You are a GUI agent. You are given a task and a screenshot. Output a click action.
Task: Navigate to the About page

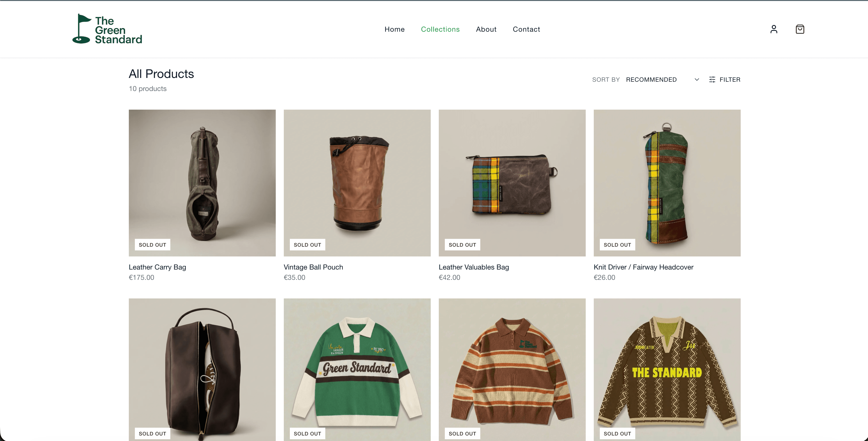(486, 29)
